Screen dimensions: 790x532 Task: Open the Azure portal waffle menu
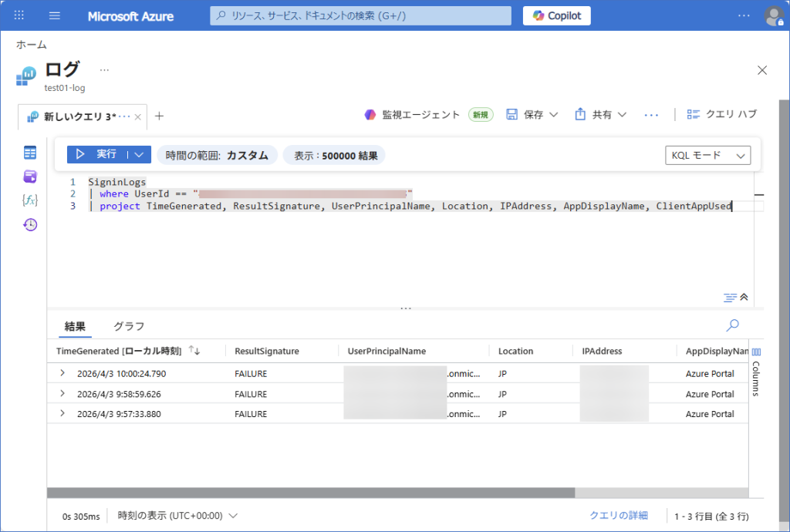point(19,15)
